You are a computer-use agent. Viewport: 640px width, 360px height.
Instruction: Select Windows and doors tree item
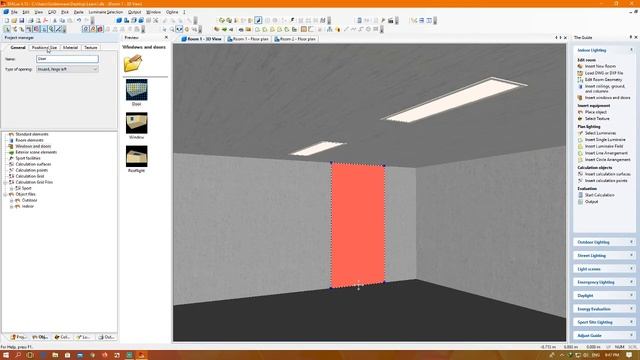point(33,146)
